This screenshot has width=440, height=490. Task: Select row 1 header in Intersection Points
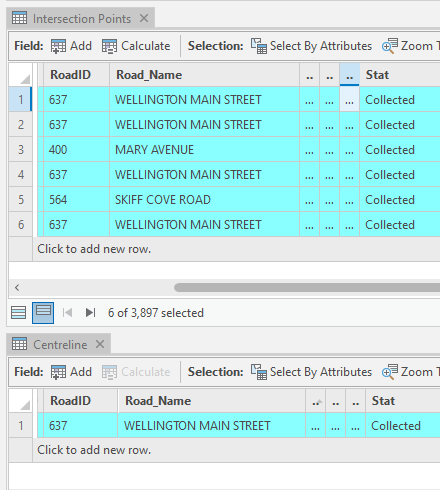pos(21,99)
